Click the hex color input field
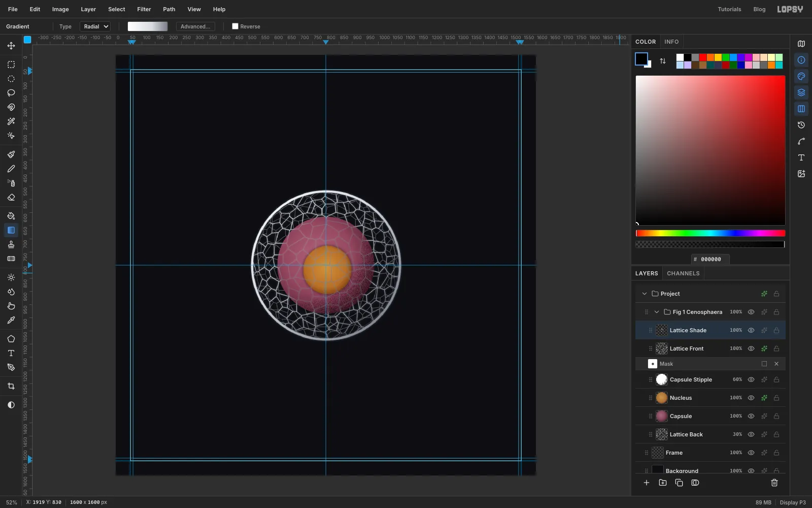Image resolution: width=812 pixels, height=508 pixels. point(710,259)
